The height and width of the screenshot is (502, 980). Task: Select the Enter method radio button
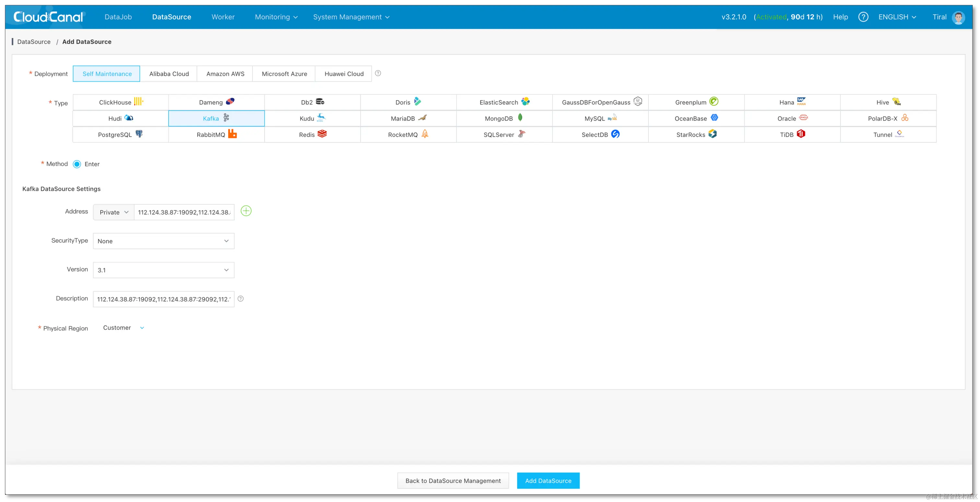77,164
